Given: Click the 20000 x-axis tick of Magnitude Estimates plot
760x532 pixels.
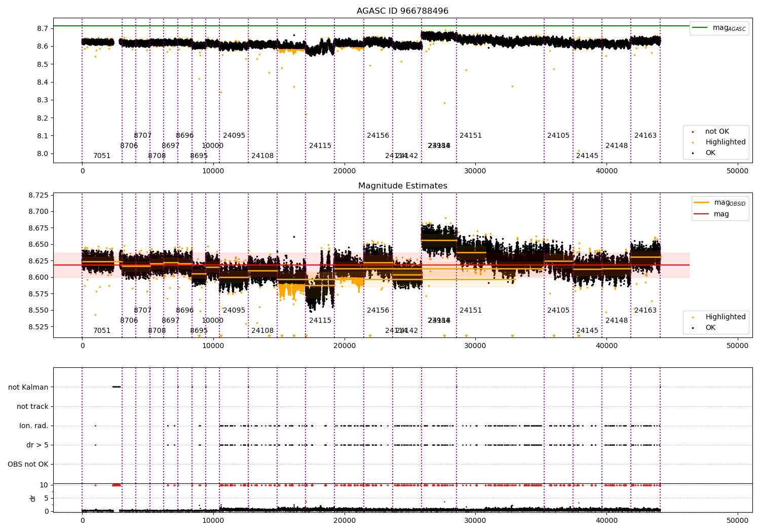Looking at the screenshot, I should coord(345,346).
